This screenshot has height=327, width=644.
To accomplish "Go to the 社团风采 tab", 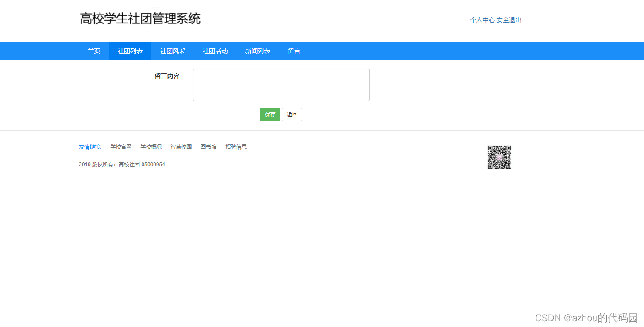I will (x=173, y=51).
